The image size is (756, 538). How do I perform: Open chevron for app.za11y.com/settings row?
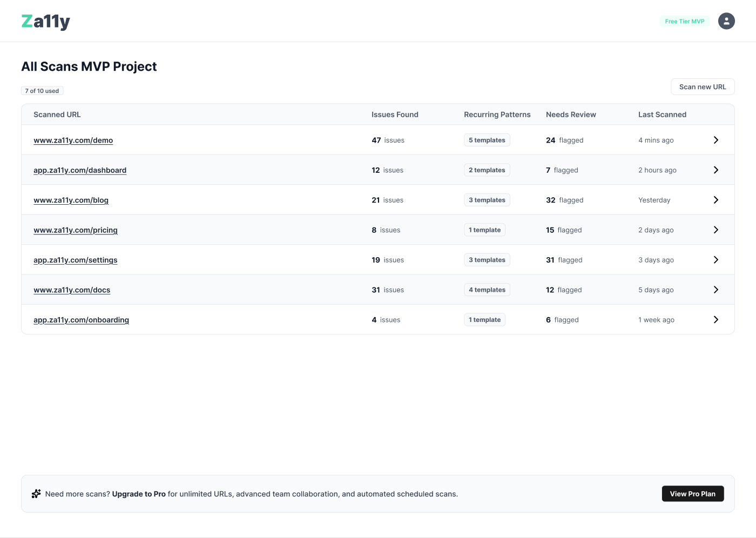tap(716, 260)
